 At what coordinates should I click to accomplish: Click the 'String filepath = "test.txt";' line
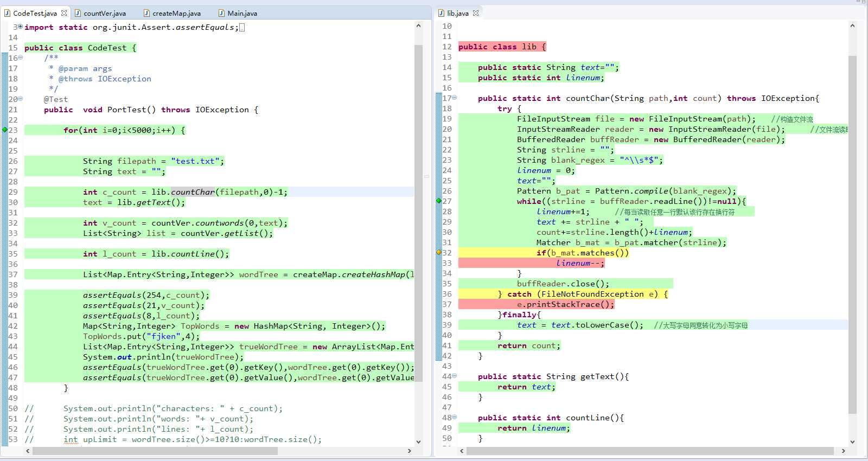(154, 161)
